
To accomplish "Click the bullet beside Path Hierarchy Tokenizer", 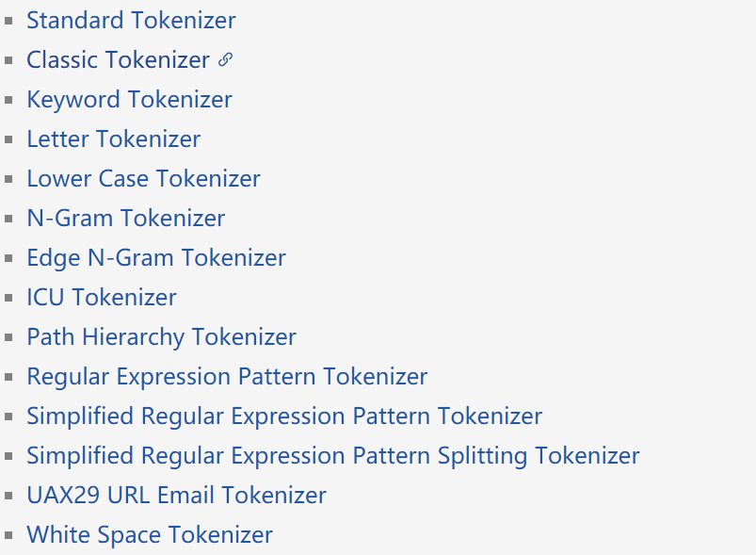I will (9, 336).
